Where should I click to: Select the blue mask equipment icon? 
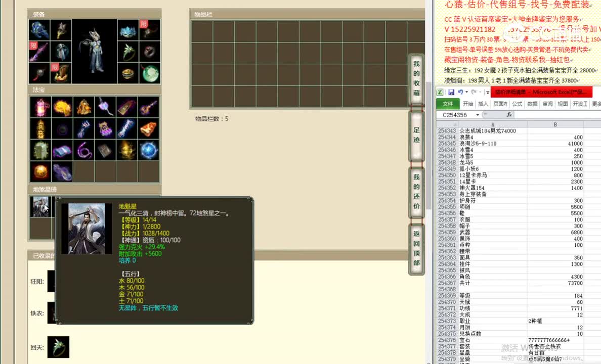click(128, 30)
